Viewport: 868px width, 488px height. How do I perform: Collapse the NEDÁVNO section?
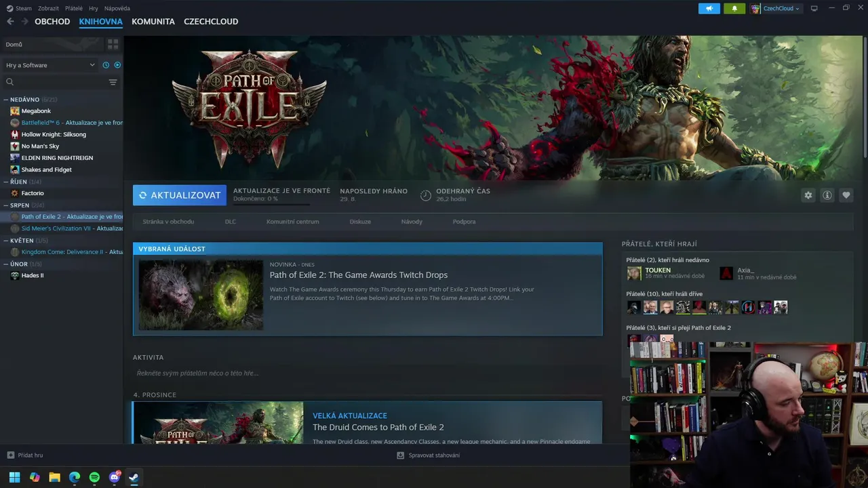[x=5, y=100]
